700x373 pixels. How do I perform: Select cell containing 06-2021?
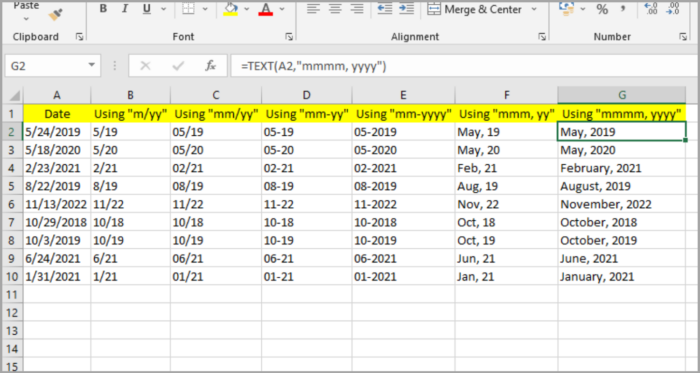[x=404, y=258]
